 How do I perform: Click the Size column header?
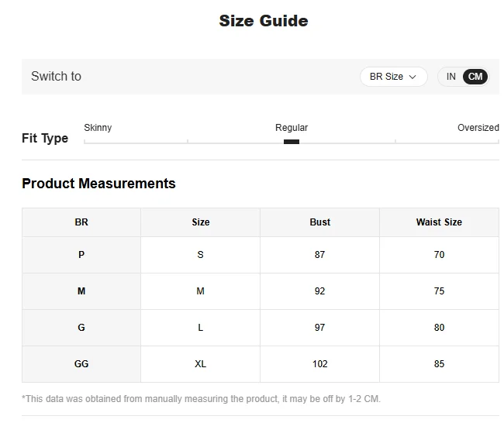pos(201,222)
